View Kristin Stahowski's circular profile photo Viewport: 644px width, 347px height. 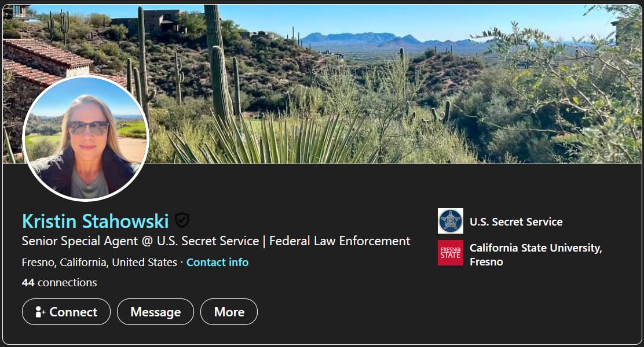tap(86, 138)
